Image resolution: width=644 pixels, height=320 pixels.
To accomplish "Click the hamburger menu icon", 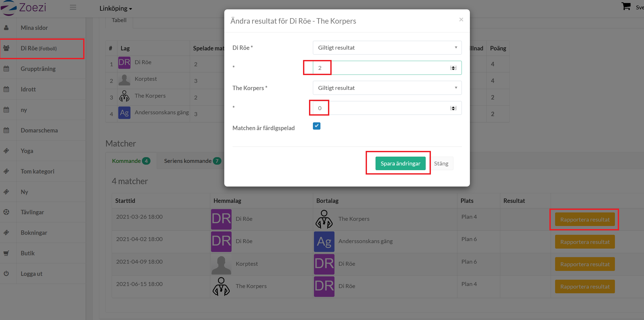I will [73, 8].
